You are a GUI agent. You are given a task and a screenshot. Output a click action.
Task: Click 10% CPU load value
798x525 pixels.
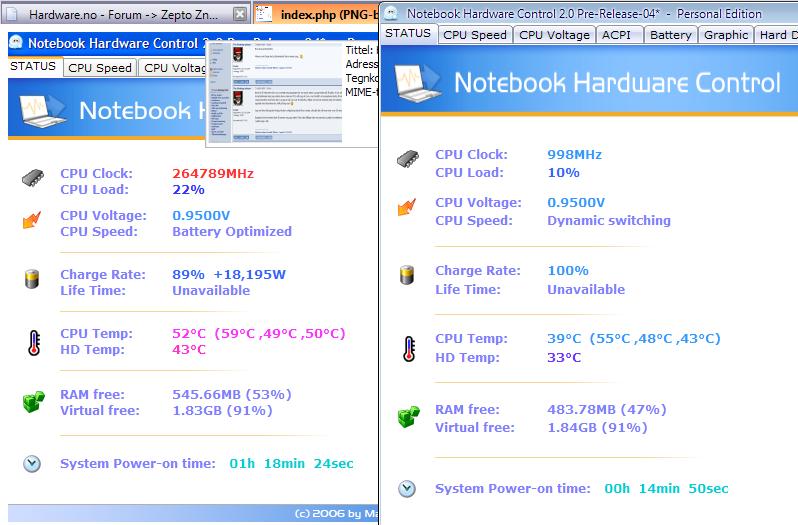click(x=563, y=172)
